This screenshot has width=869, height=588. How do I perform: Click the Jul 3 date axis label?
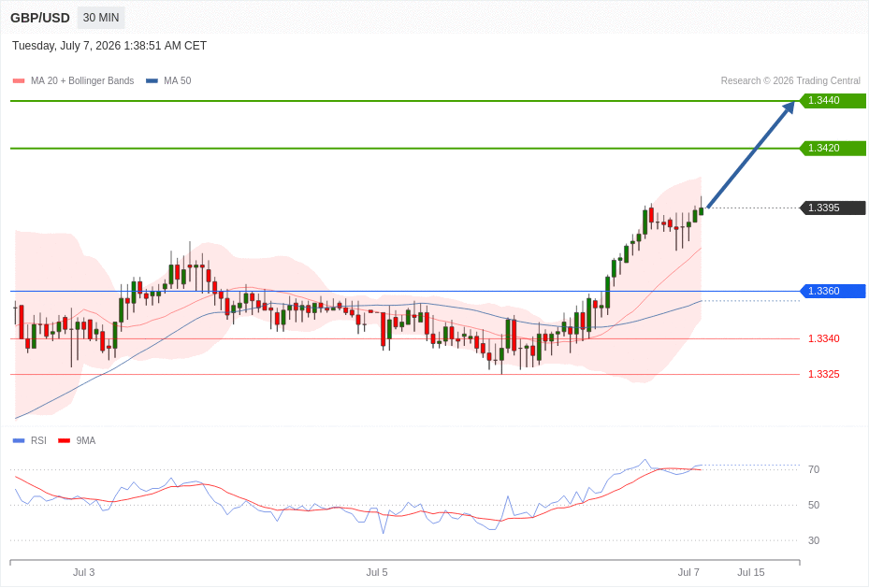point(83,572)
